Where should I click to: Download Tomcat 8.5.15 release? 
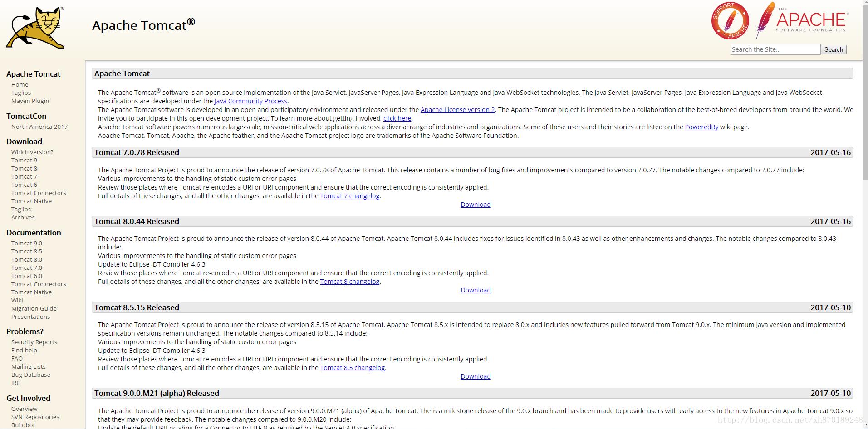476,376
